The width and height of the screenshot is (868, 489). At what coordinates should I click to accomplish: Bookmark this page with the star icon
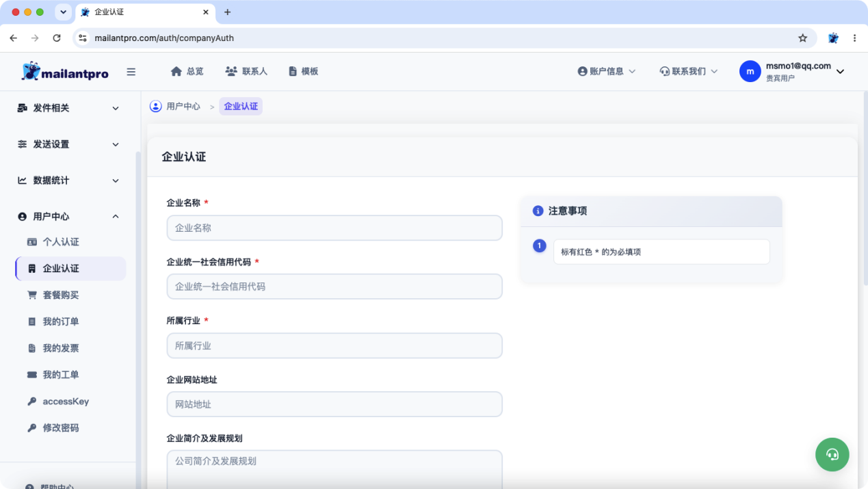[x=803, y=38]
